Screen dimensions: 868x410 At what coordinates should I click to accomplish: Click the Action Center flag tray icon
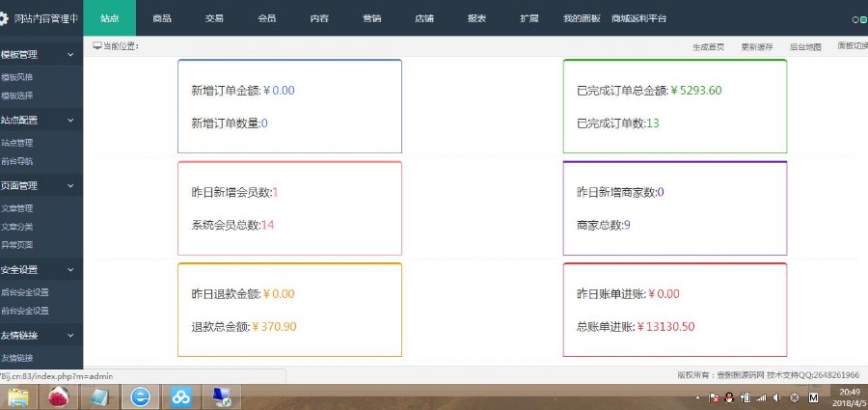click(714, 397)
